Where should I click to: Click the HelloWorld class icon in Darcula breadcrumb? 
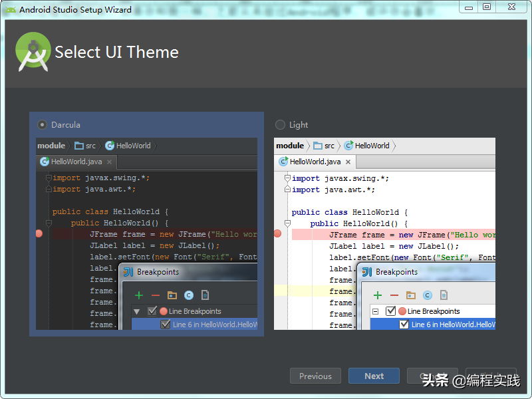point(110,146)
